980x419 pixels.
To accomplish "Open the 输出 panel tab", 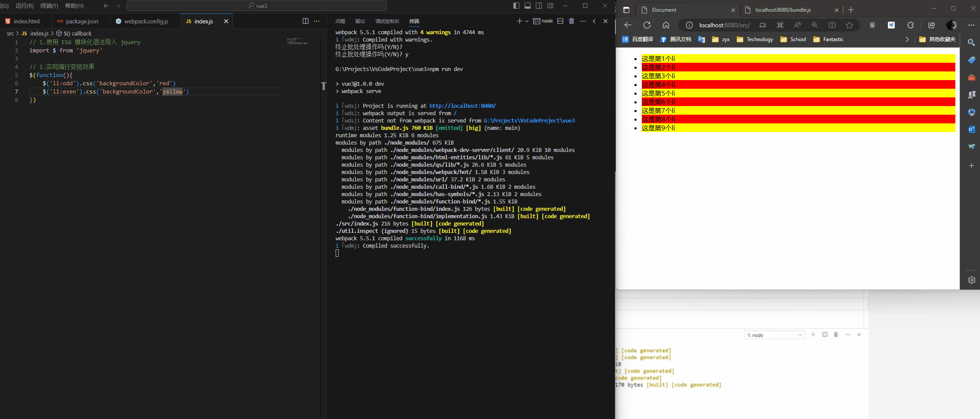I will pos(360,21).
